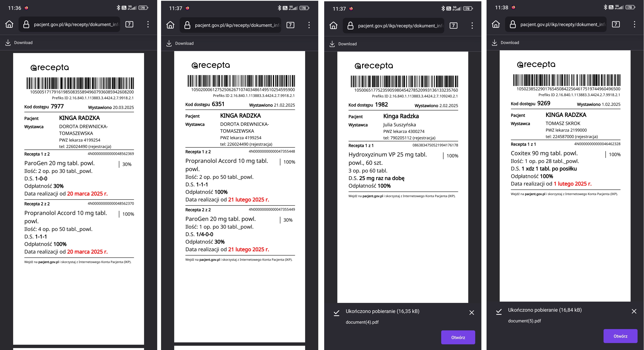The height and width of the screenshot is (350, 644).
Task: Click Download above Hydroxyzinum prescription
Action: (343, 44)
